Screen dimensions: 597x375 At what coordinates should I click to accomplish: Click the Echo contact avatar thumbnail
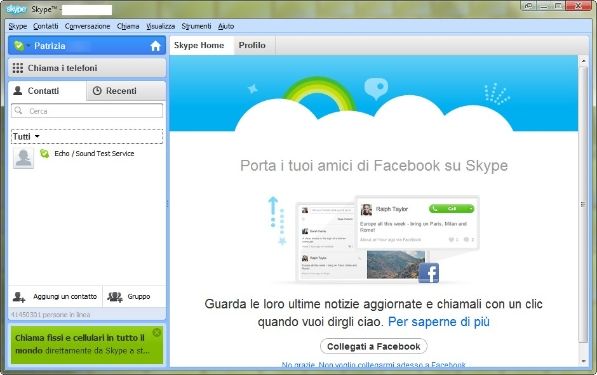pyautogui.click(x=24, y=158)
